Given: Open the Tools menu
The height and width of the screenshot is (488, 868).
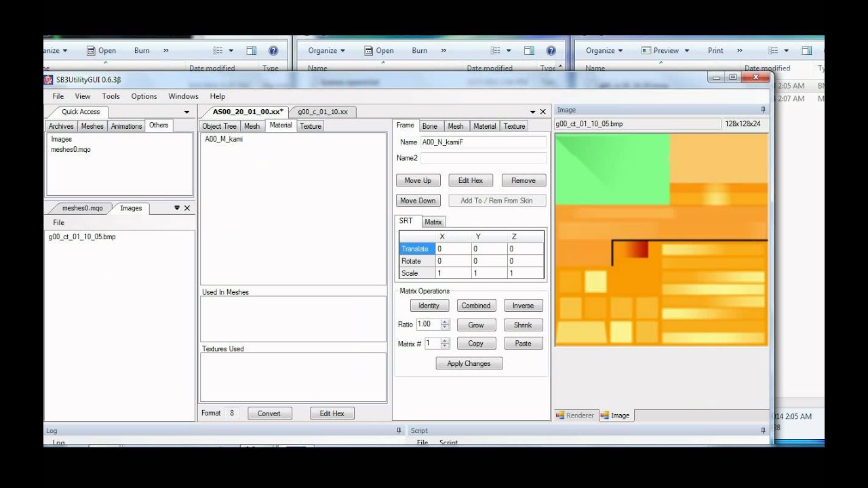Looking at the screenshot, I should tap(111, 96).
